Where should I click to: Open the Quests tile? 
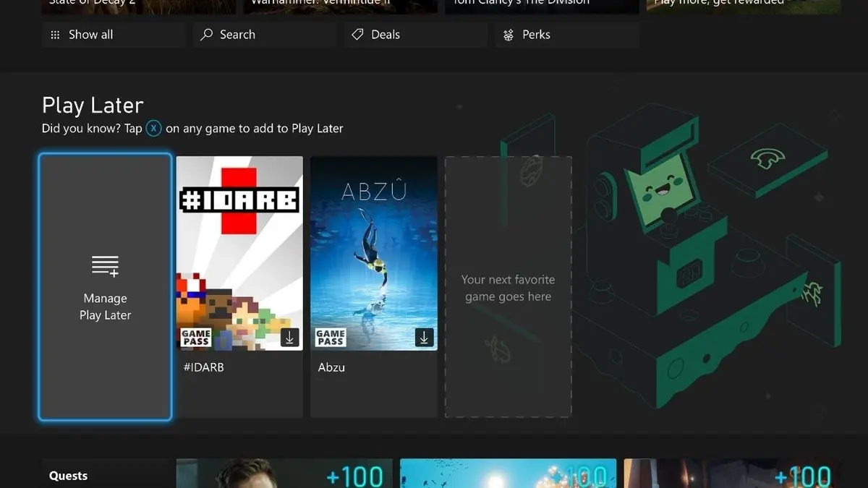[105, 474]
